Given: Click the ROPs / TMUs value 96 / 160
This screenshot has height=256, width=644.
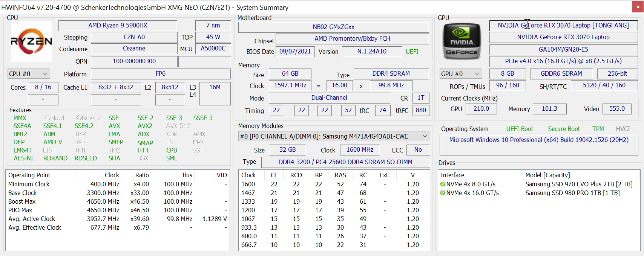Looking at the screenshot, I should pos(508,85).
